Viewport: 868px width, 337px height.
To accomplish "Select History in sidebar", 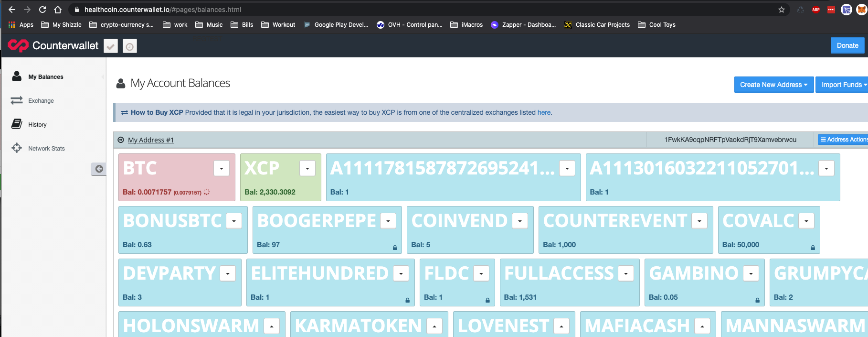I will pyautogui.click(x=37, y=125).
